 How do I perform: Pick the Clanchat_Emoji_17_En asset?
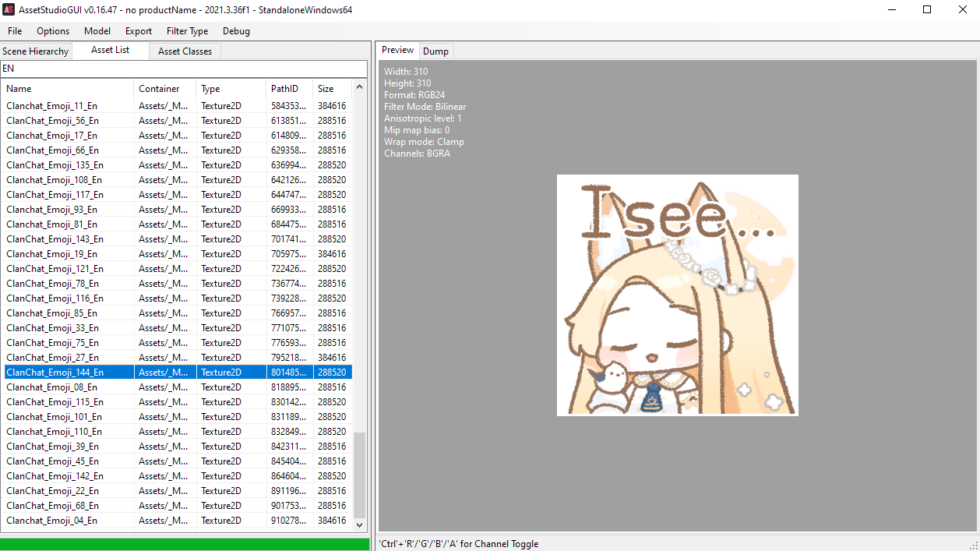tap(178, 136)
